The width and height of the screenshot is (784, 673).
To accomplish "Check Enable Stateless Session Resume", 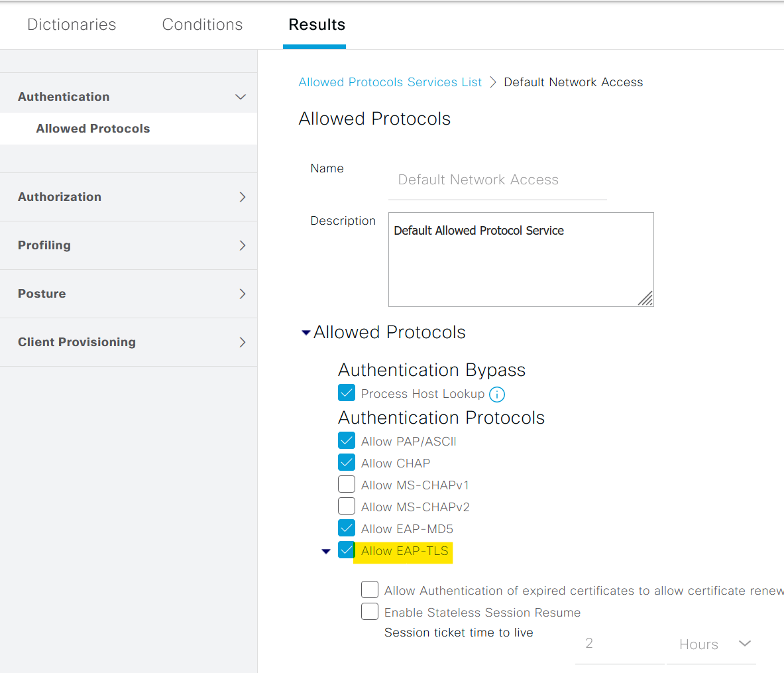I will (370, 611).
